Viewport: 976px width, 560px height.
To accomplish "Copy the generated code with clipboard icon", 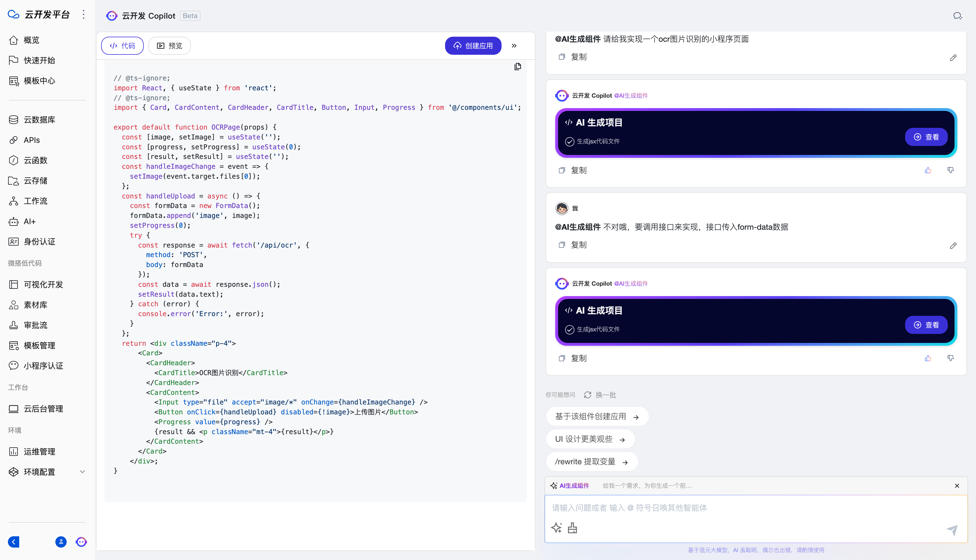I will pyautogui.click(x=517, y=67).
